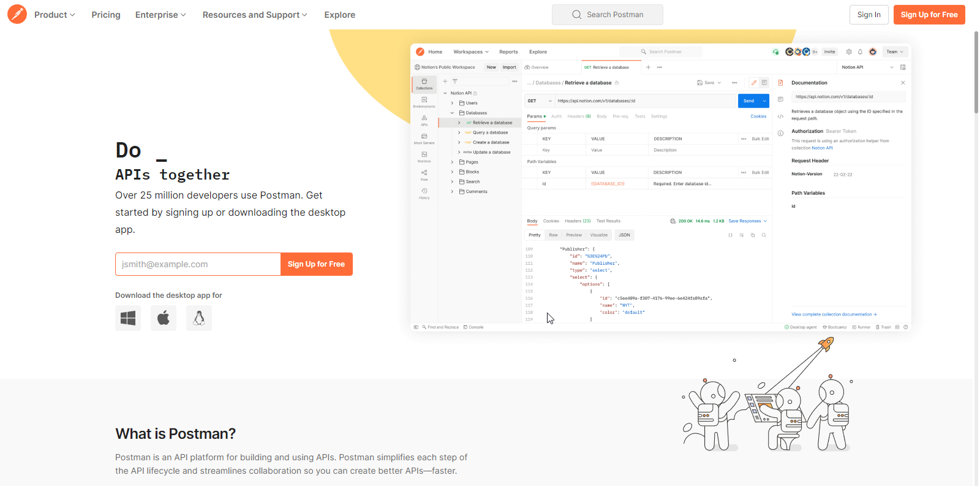Open the APIs icon in the app screenshot sidebar
The height and width of the screenshot is (486, 980).
[424, 120]
